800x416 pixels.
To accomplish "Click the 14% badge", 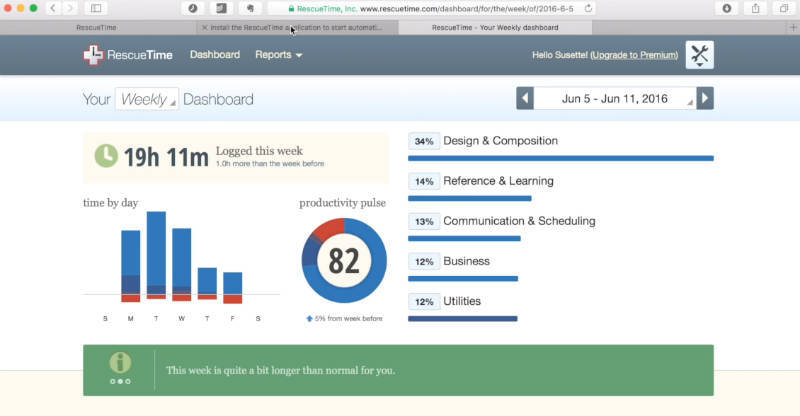I will (x=424, y=181).
